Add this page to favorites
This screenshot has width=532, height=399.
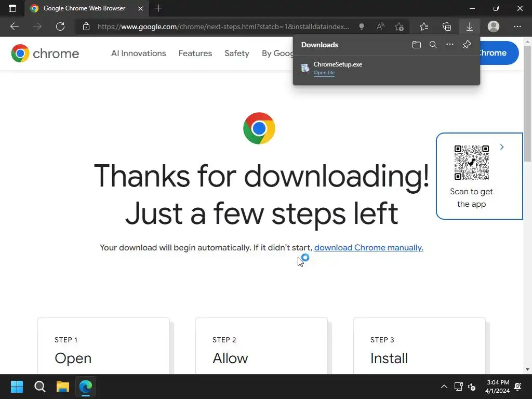(x=400, y=26)
